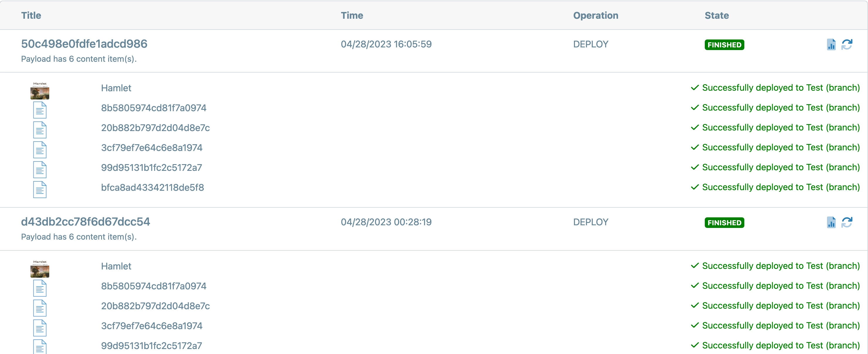Click FINISHED badge of first deployment
The height and width of the screenshot is (354, 868).
pos(724,45)
